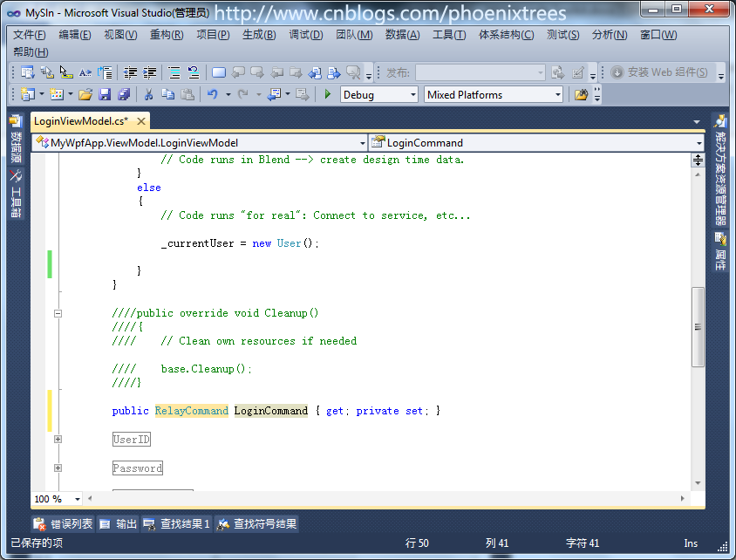Image resolution: width=736 pixels, height=560 pixels.
Task: Open the 调试(D) menu
Action: (305, 35)
